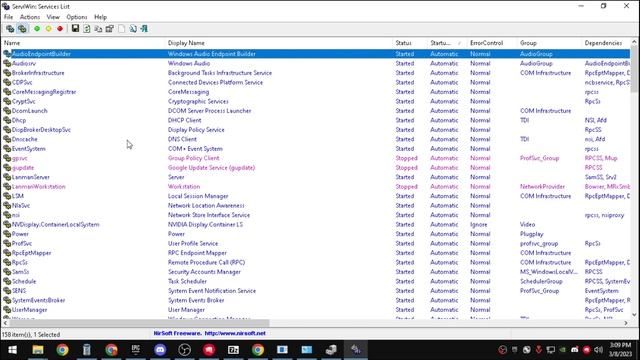Open 7-Zip from the taskbar
The image size is (640, 360).
point(233,350)
